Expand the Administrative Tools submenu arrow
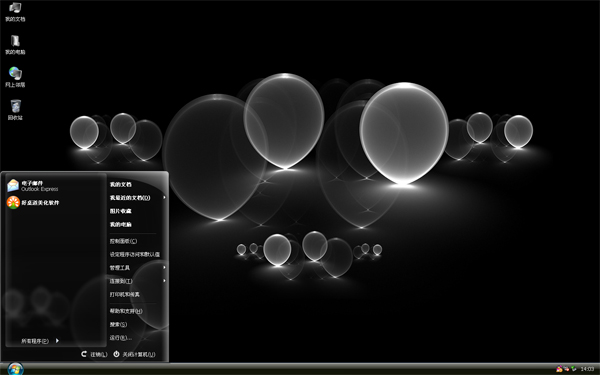 (x=165, y=267)
